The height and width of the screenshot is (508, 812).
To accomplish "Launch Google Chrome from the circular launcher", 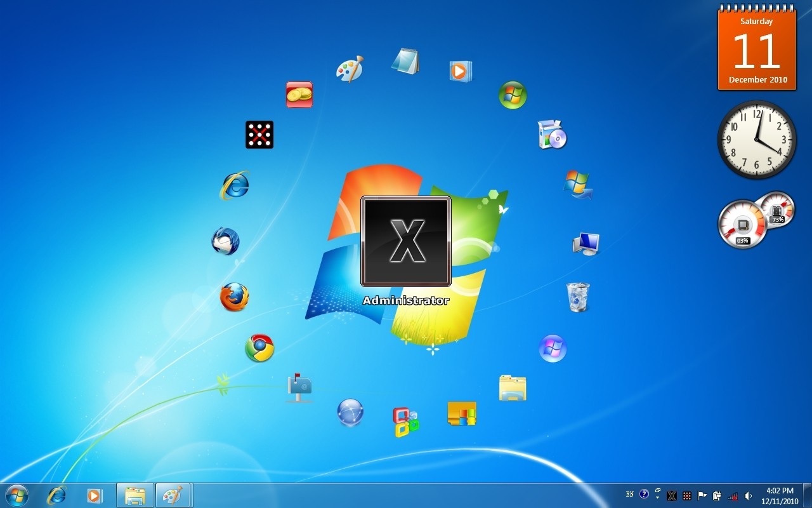I will pyautogui.click(x=259, y=348).
